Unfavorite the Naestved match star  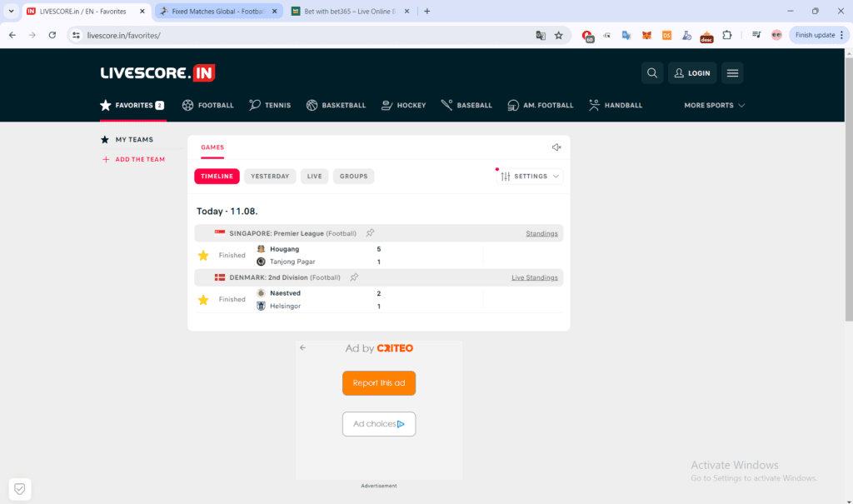pos(203,300)
